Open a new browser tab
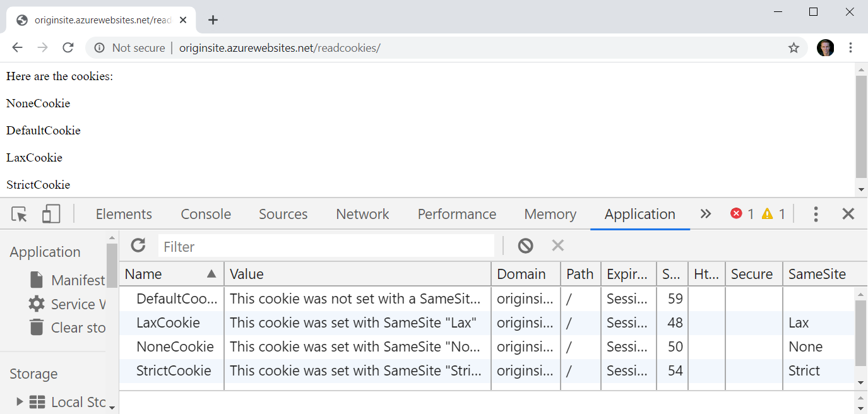This screenshot has height=414, width=868. (x=213, y=20)
